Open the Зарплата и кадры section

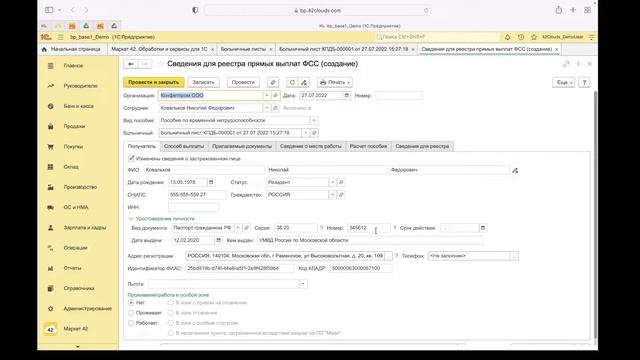click(x=84, y=228)
